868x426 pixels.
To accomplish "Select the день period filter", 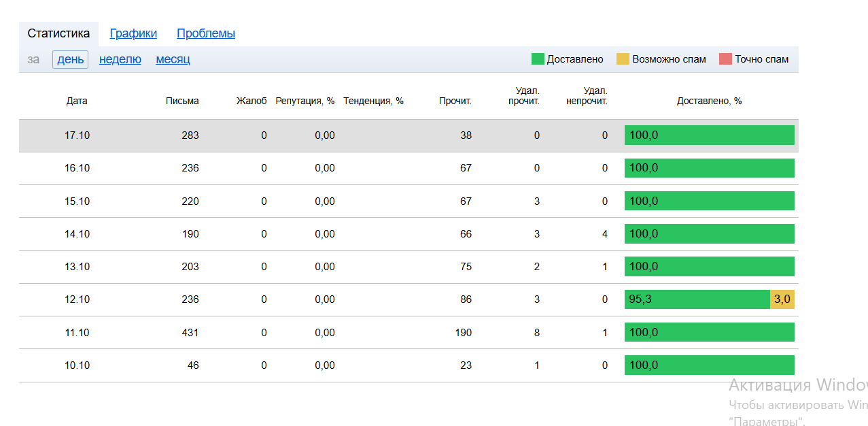I will tap(70, 59).
